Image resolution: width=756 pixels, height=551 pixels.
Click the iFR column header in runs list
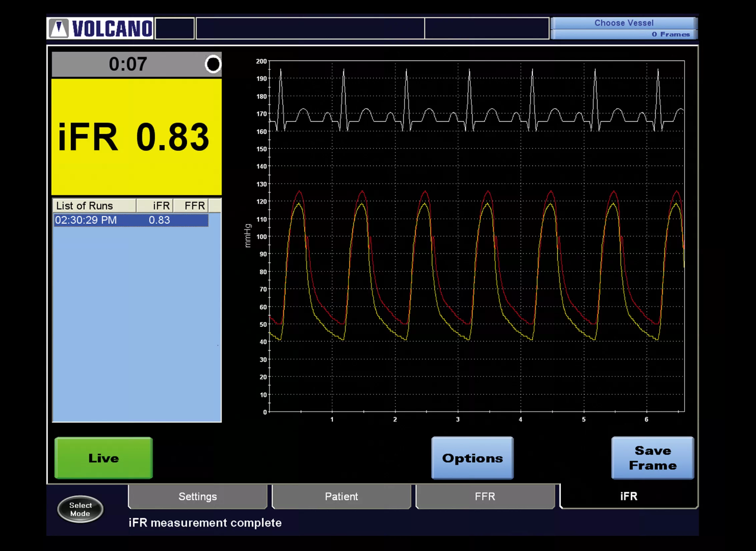click(155, 206)
